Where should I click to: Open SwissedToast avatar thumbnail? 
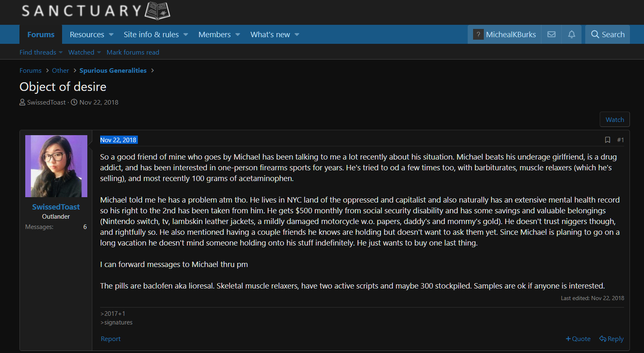pos(56,166)
